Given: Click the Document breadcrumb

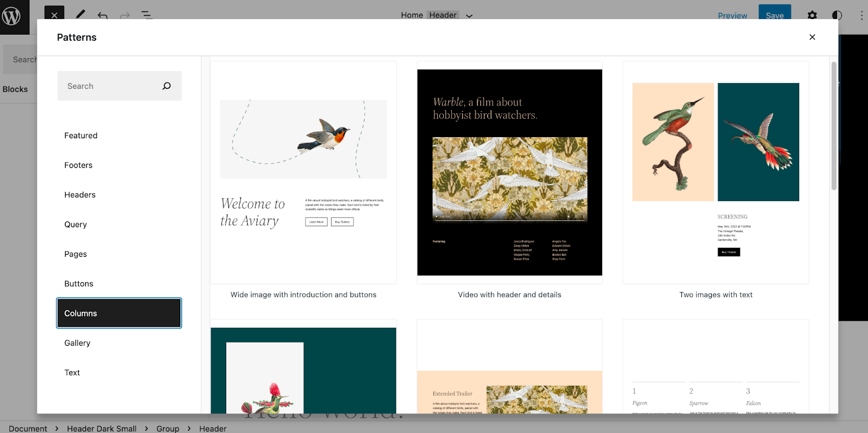Looking at the screenshot, I should (x=28, y=428).
